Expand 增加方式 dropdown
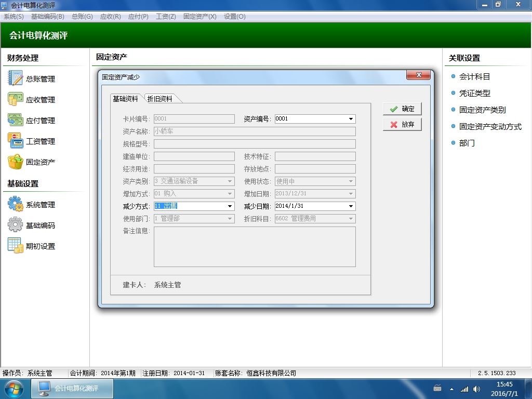532x399 pixels. [230, 194]
